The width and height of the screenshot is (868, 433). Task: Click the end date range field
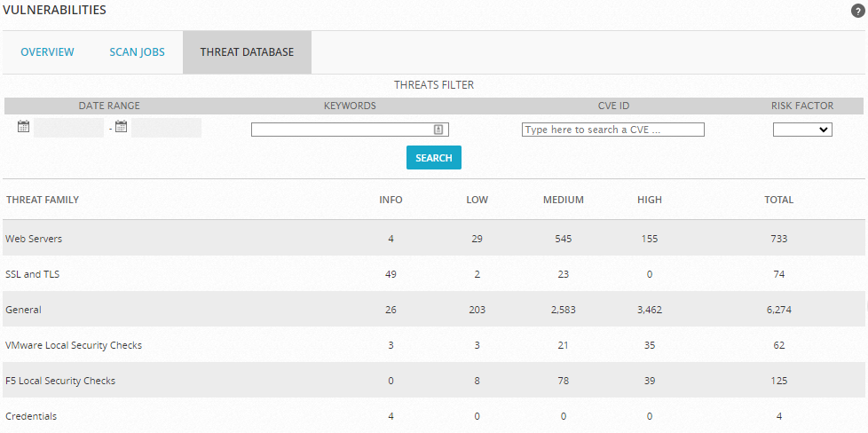click(x=167, y=128)
